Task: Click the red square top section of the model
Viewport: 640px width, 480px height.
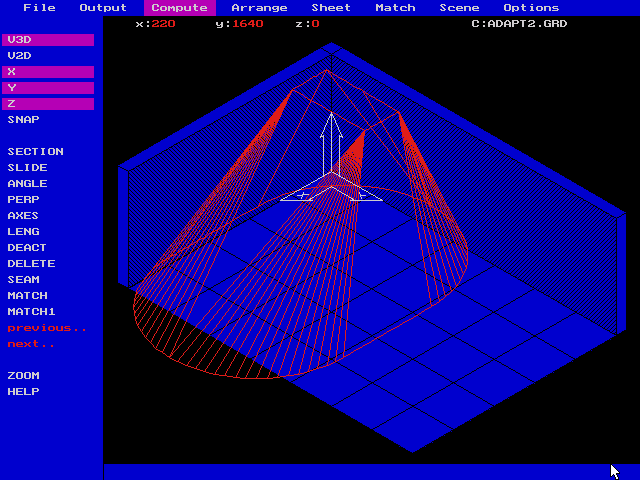Action: point(345,100)
